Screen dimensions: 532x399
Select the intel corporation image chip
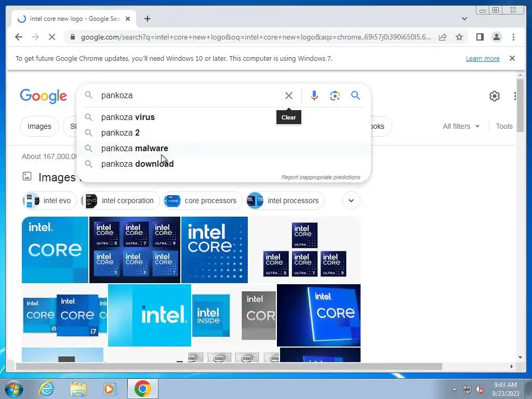click(x=120, y=201)
